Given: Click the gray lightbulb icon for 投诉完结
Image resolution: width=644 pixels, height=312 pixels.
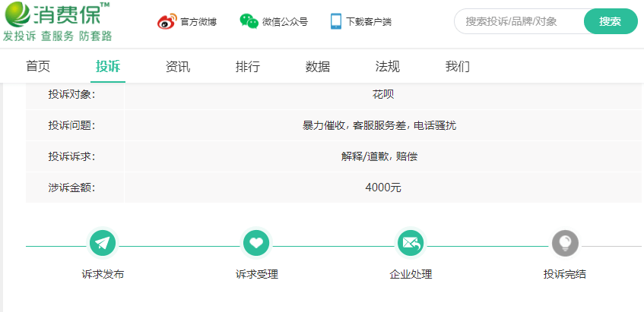Looking at the screenshot, I should pos(565,244).
